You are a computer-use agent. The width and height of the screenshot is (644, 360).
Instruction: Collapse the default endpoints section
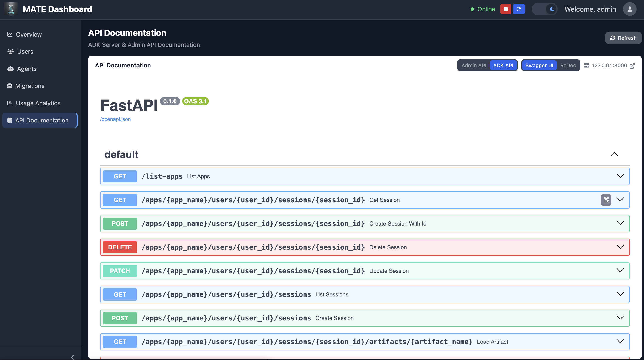point(615,154)
